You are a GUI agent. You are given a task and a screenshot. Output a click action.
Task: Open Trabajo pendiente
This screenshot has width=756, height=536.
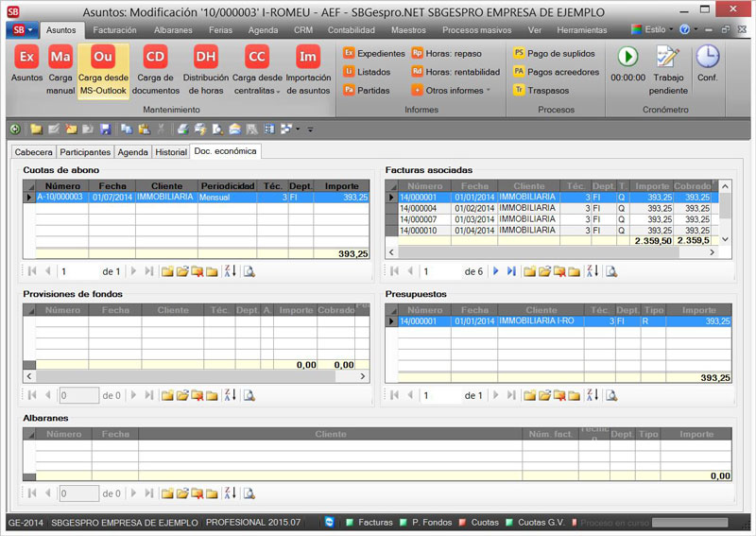coord(668,58)
